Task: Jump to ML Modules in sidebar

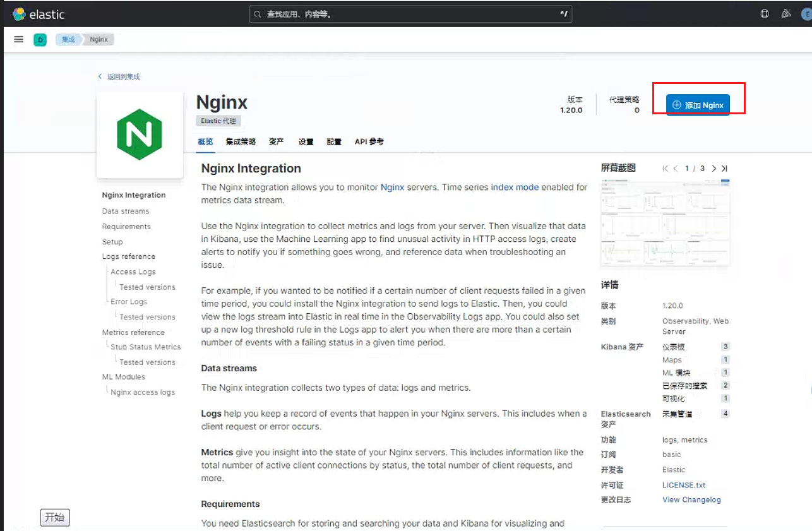Action: (x=124, y=376)
